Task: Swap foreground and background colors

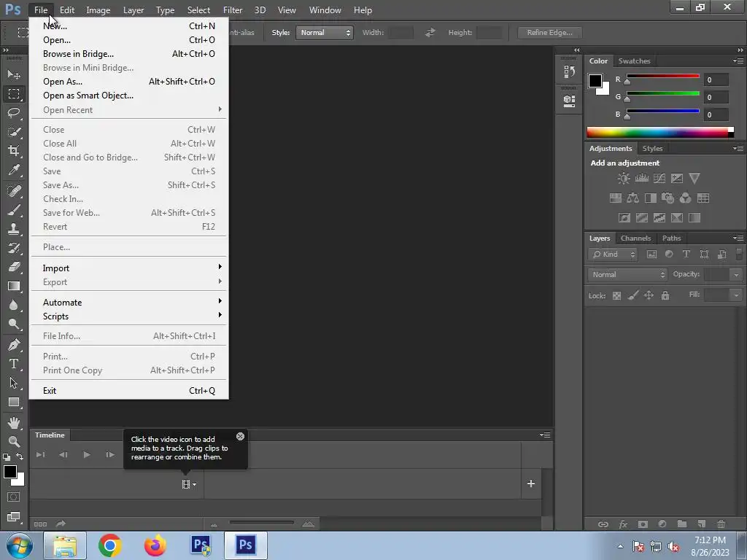Action: point(20,456)
